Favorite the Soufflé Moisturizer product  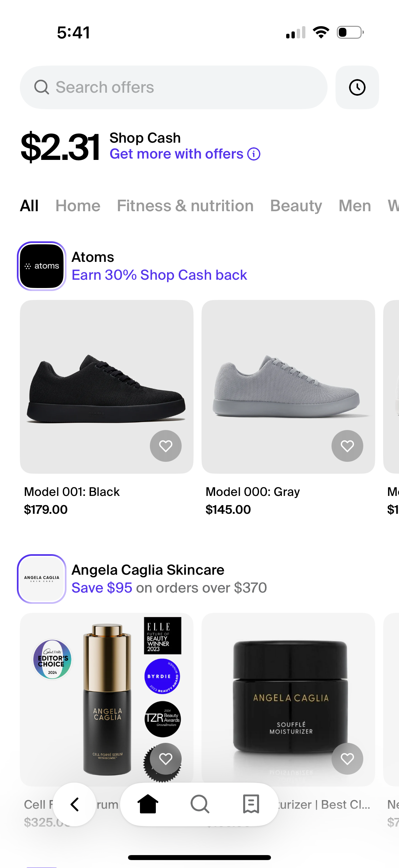347,758
